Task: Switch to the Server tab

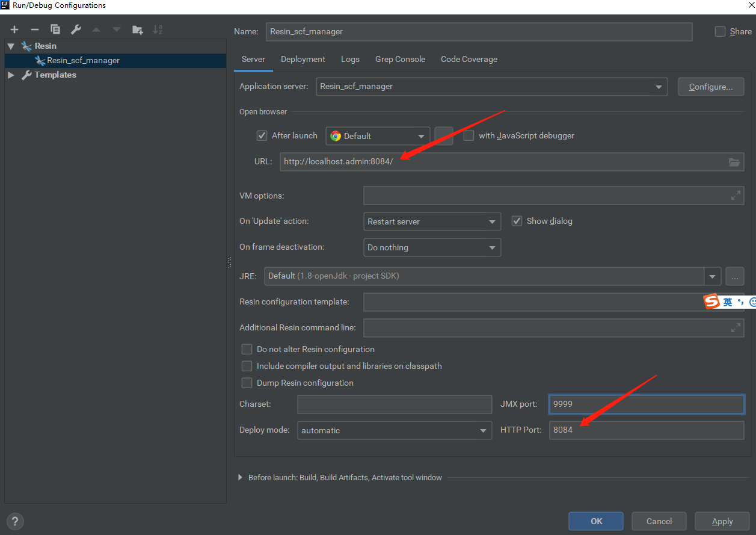Action: 253,59
